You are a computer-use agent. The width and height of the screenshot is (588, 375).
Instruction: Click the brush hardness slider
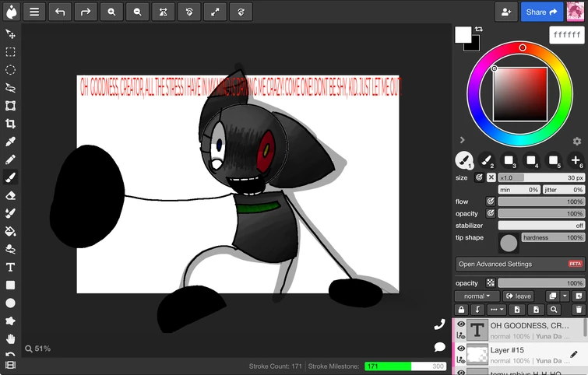point(552,237)
